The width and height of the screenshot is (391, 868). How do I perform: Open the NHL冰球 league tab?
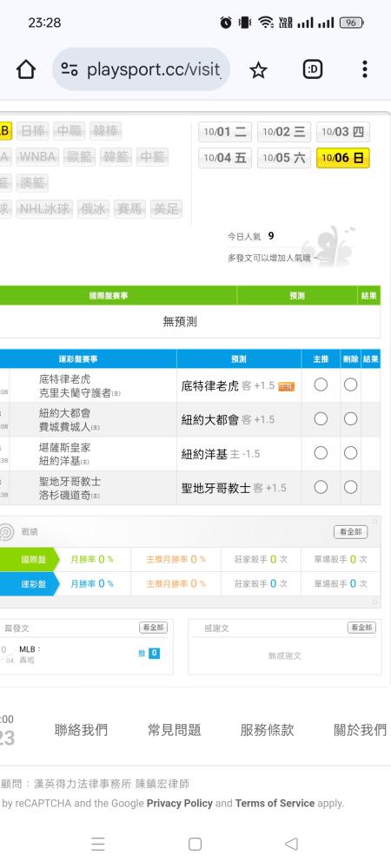pyautogui.click(x=44, y=208)
